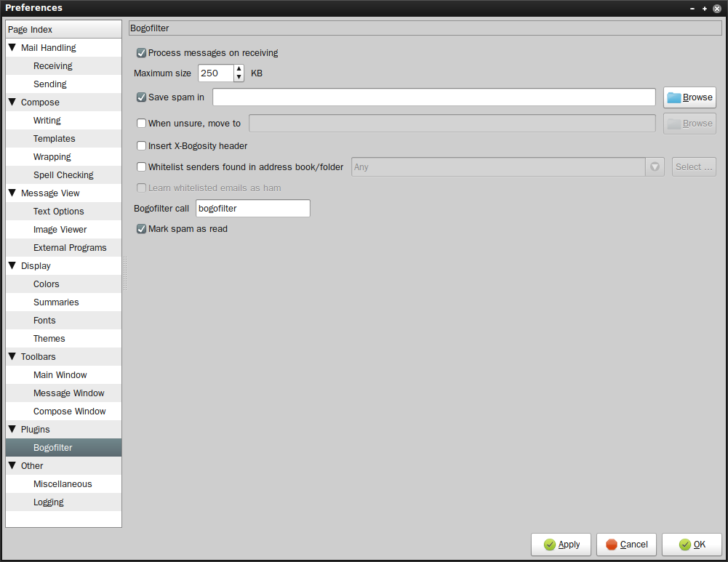This screenshot has height=562, width=728.
Task: Collapse the Compose tree section
Action: (12, 102)
